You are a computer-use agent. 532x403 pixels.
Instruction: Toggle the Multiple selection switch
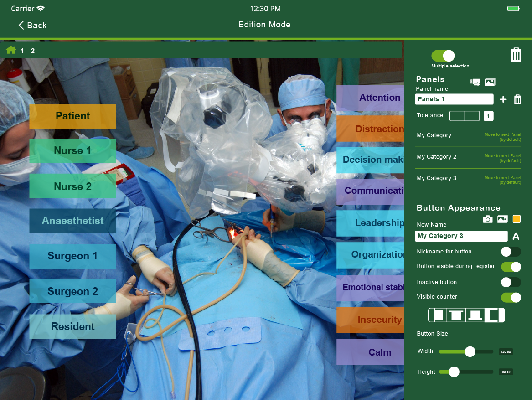tap(443, 56)
